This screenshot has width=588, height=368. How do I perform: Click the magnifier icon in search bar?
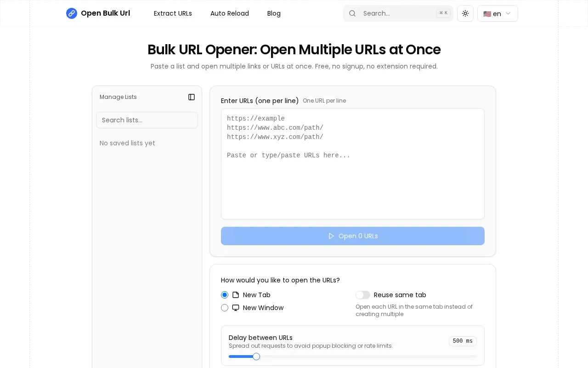point(352,13)
